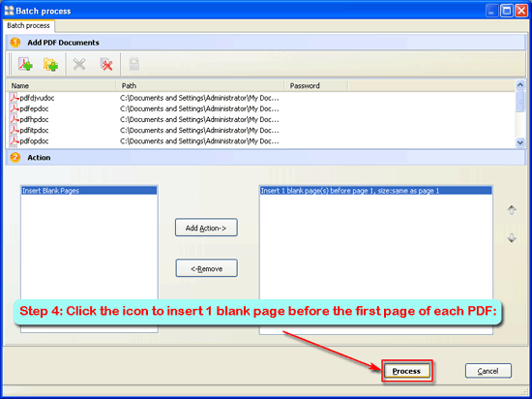Click the red X remove all documents icon
Screen dimensions: 532x399
(106, 64)
